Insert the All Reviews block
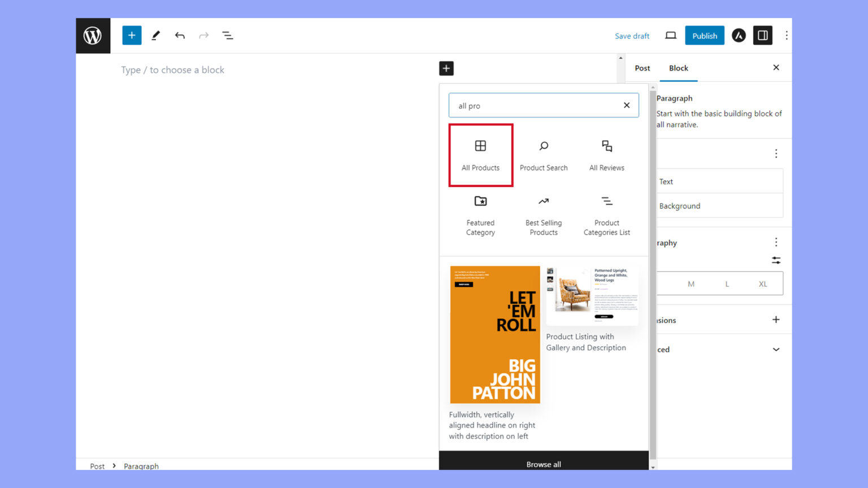The height and width of the screenshot is (488, 868). click(606, 155)
